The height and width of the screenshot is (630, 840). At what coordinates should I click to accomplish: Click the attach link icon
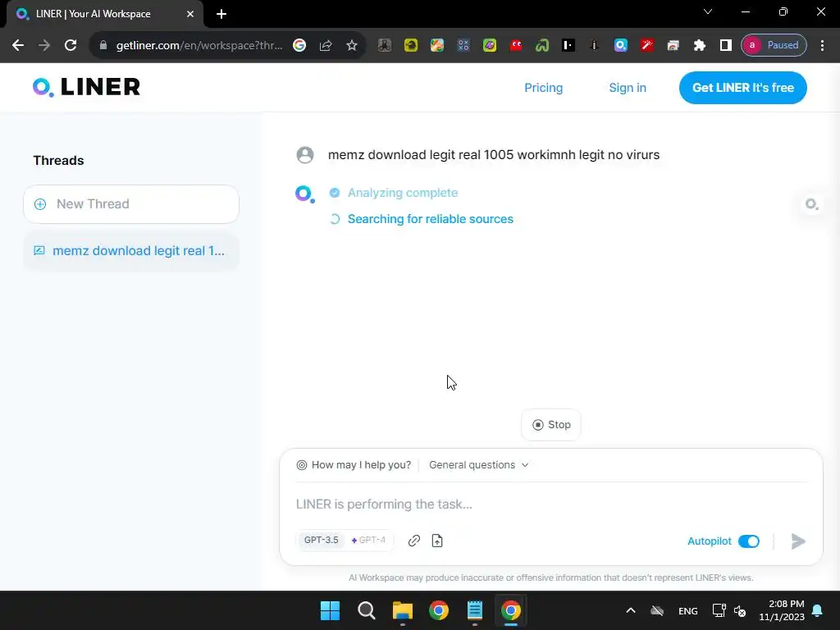(413, 541)
